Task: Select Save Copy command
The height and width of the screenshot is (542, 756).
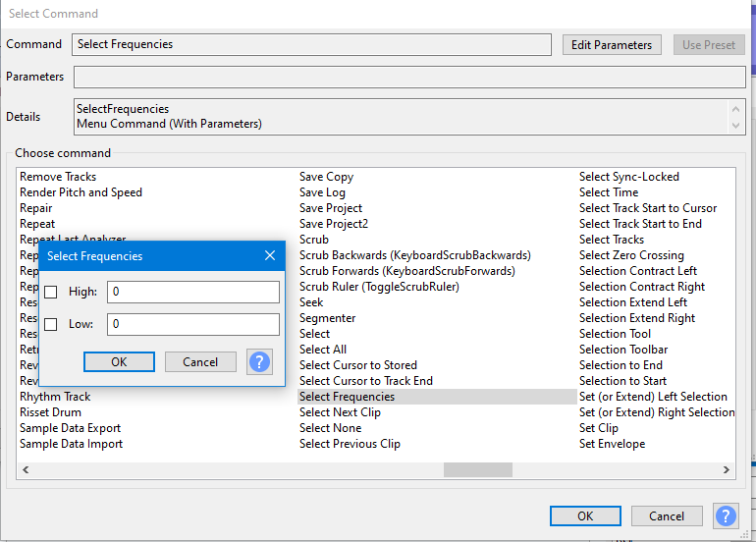Action: coord(326,177)
